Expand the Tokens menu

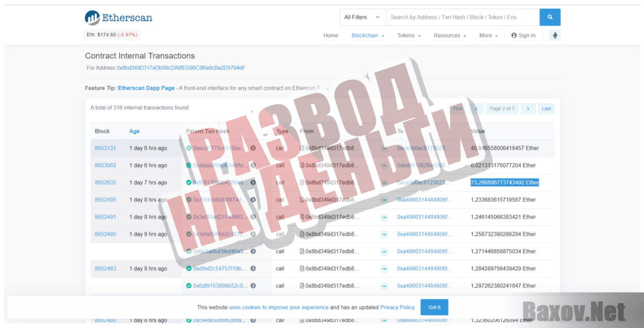pos(409,36)
